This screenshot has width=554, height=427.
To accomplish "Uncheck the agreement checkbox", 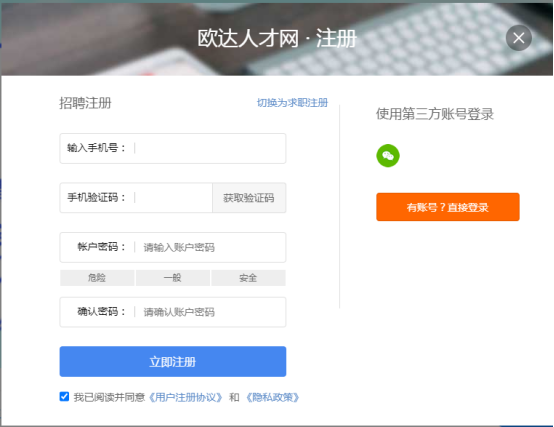I will 64,396.
